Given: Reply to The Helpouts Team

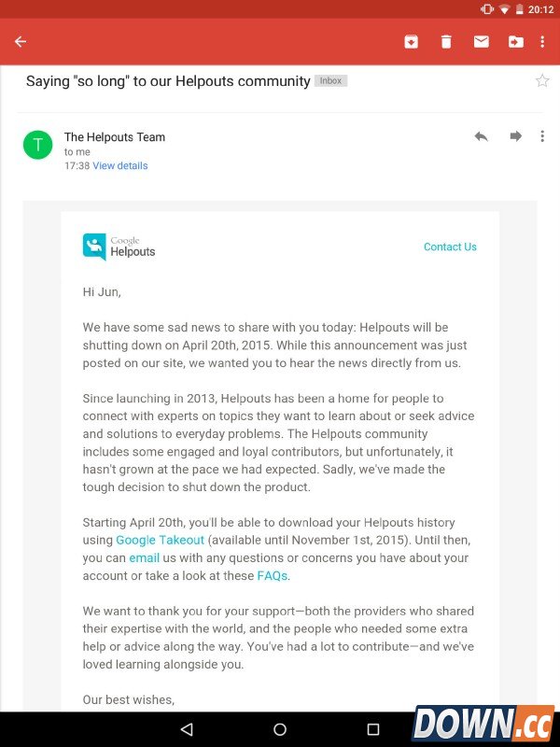Looking at the screenshot, I should (x=481, y=136).
